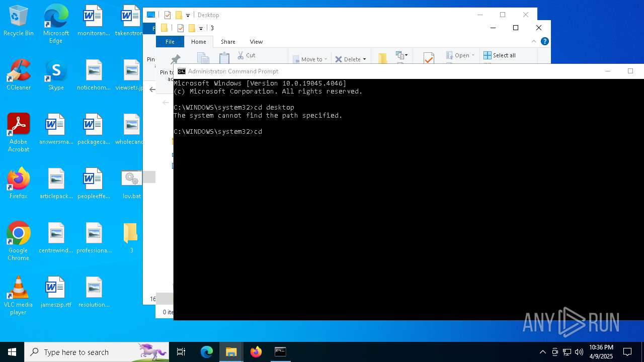The image size is (644, 362).
Task: Select the articlepack... image file icon
Action: (x=56, y=184)
